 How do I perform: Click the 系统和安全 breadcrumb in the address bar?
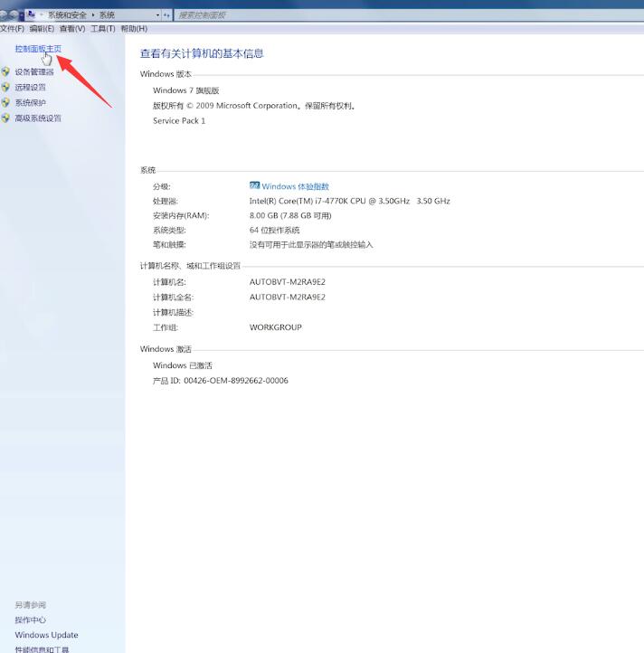click(67, 15)
